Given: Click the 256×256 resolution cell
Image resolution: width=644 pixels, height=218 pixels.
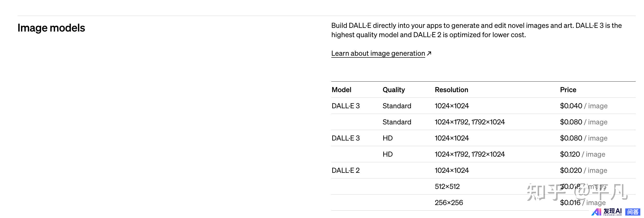Looking at the screenshot, I should tap(449, 202).
